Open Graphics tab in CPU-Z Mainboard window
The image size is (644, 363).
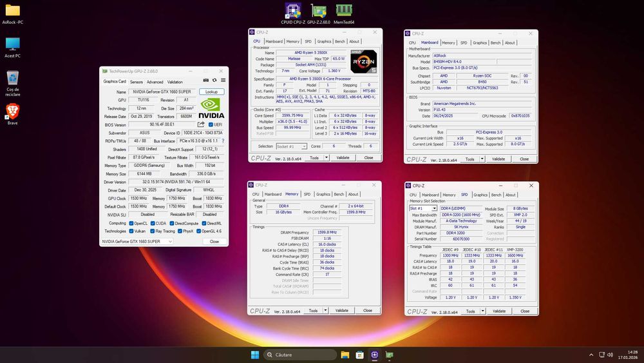tap(480, 43)
